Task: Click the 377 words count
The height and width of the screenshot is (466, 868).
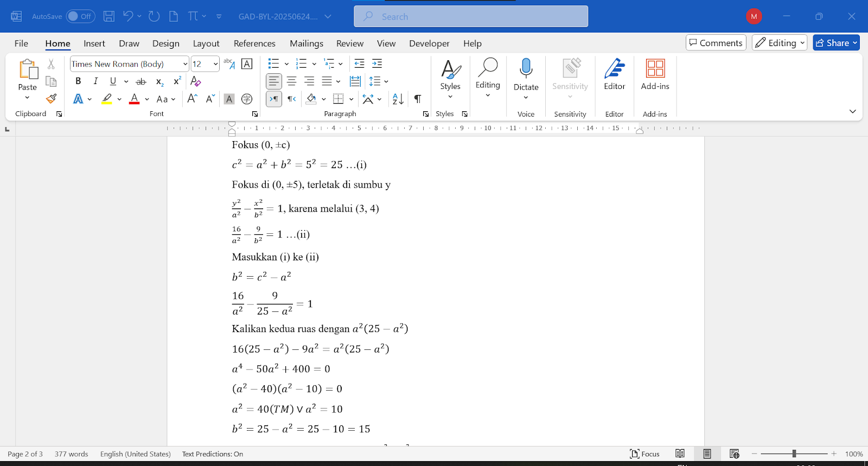Action: click(71, 454)
